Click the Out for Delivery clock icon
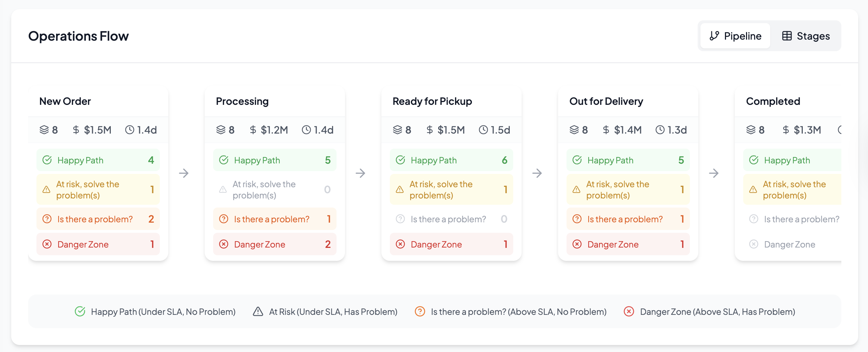This screenshot has width=868, height=352. [x=660, y=130]
